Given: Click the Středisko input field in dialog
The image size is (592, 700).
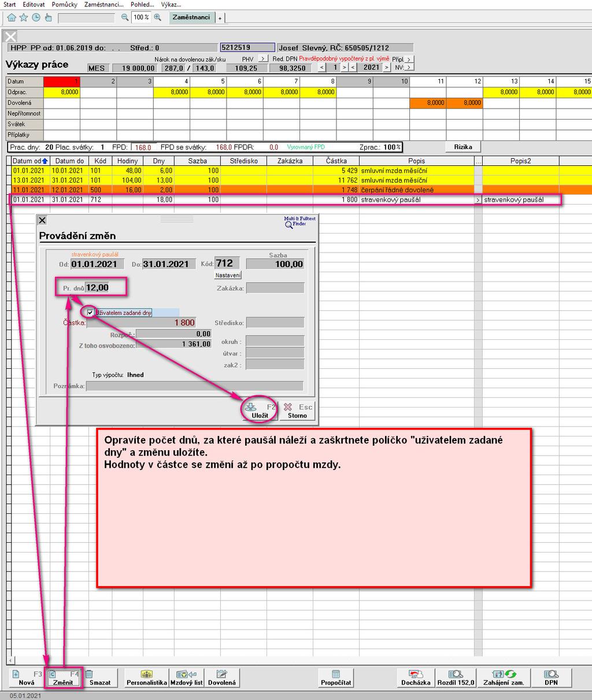Looking at the screenshot, I should click(275, 323).
